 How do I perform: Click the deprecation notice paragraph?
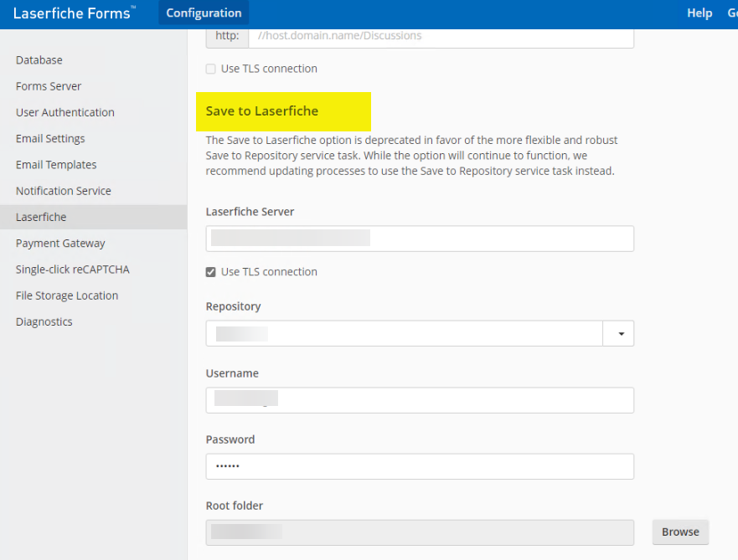[411, 156]
